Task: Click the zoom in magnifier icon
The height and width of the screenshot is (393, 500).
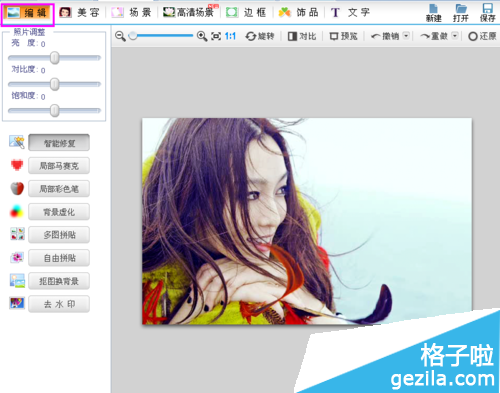Action: tap(202, 36)
